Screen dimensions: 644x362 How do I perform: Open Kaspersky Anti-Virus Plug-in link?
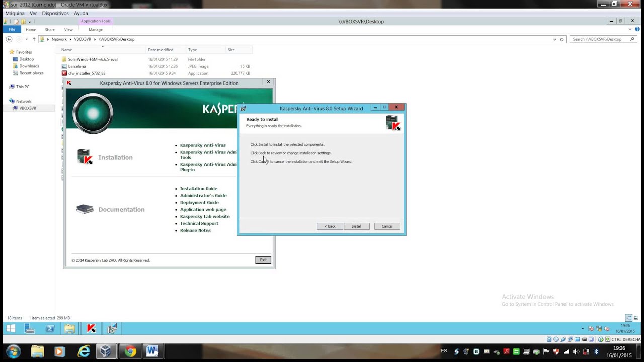(x=208, y=167)
